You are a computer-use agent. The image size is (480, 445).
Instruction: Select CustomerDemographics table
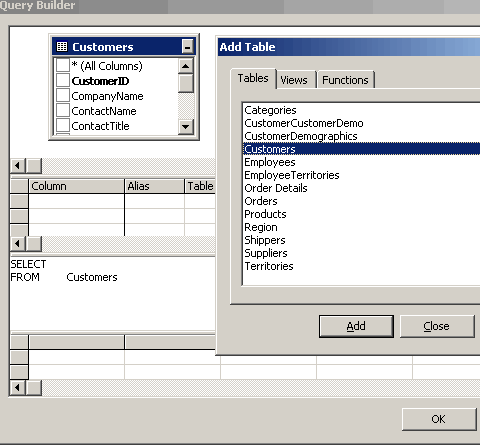tap(301, 136)
